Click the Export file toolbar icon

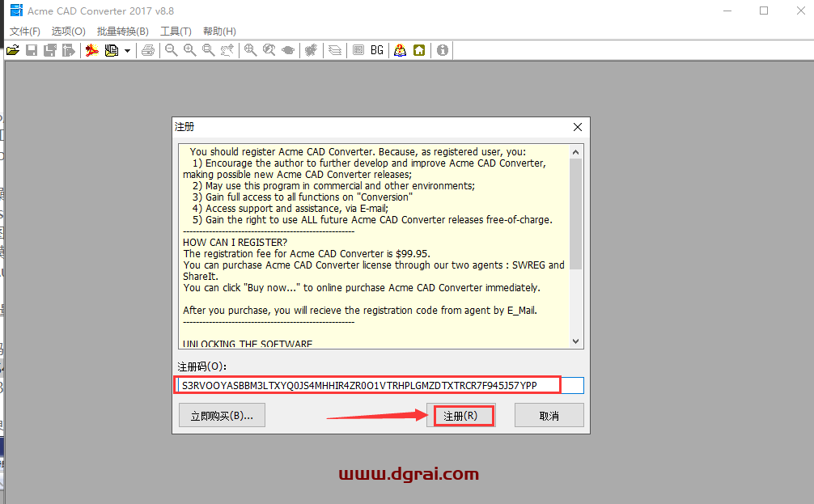(x=69, y=50)
